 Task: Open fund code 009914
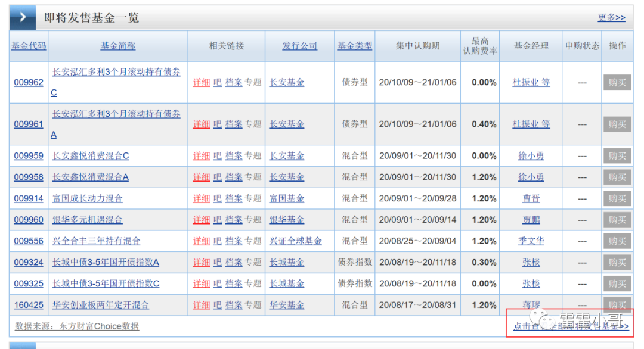pos(29,198)
